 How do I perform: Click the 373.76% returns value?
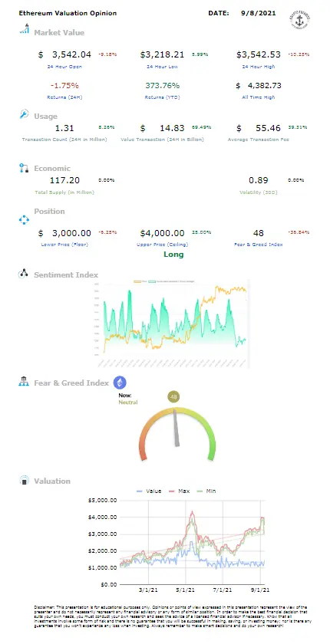[163, 85]
